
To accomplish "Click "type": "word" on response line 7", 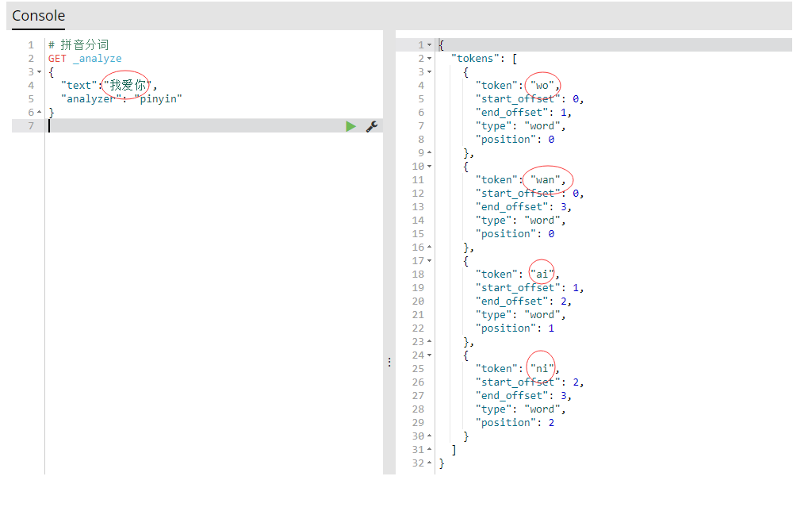I will pos(520,126).
